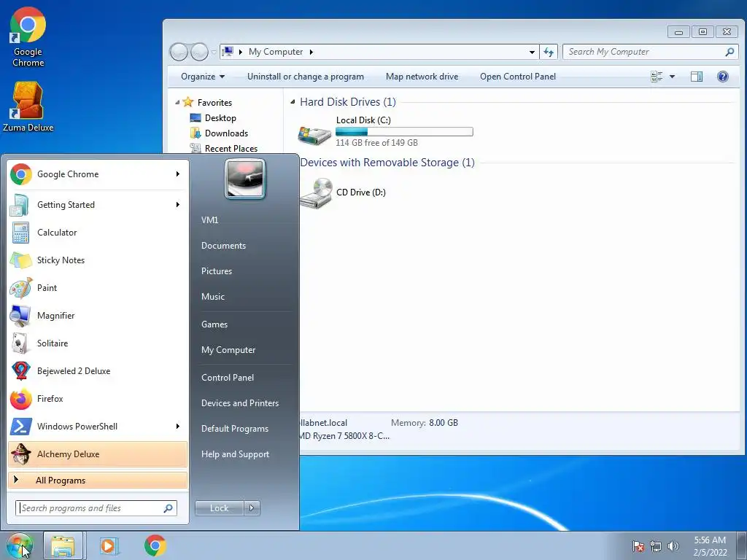Open the address bar history dropdown
The height and width of the screenshot is (560, 747).
tap(532, 52)
